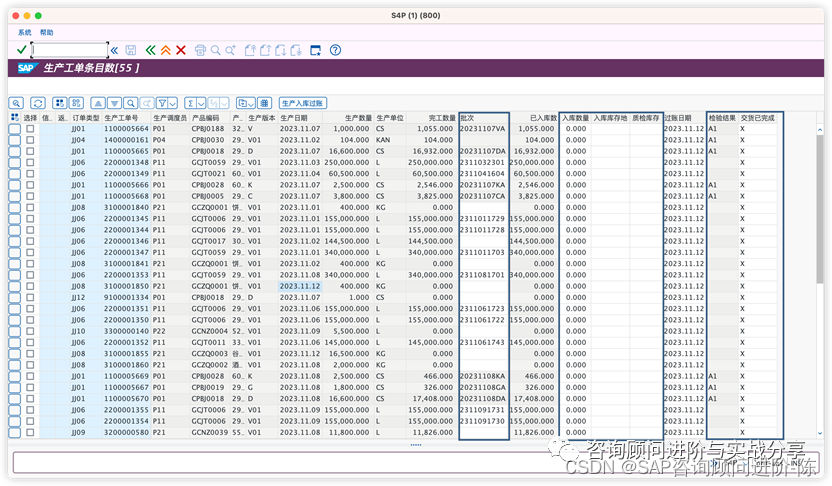Tick the checkbox for order 3300000140
This screenshot has width=832, height=486.
30,331
